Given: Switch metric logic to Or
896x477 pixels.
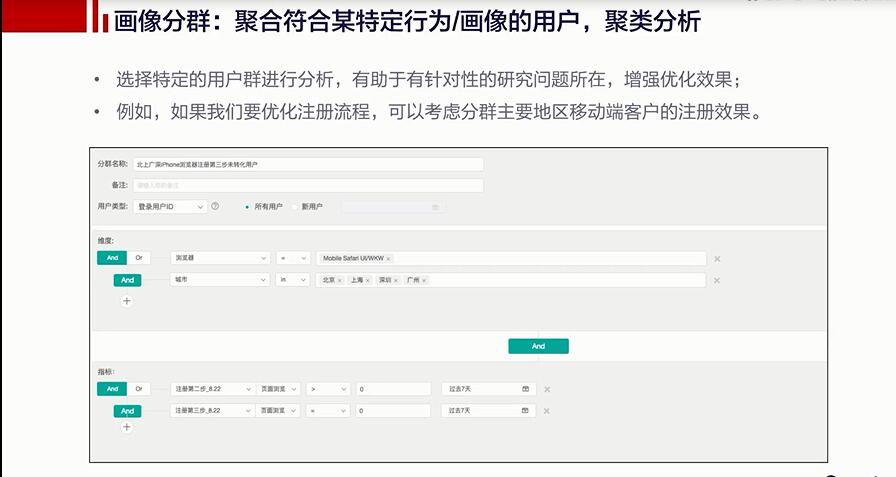Looking at the screenshot, I should coord(139,388).
